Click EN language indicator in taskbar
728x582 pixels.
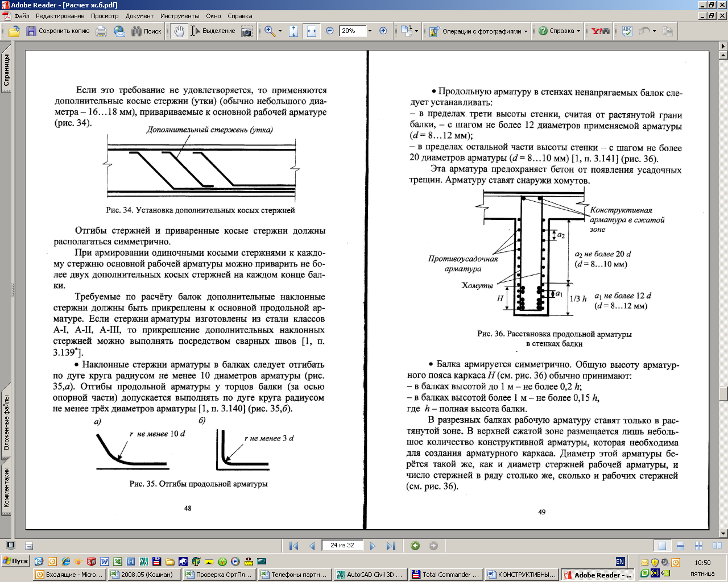(619, 562)
